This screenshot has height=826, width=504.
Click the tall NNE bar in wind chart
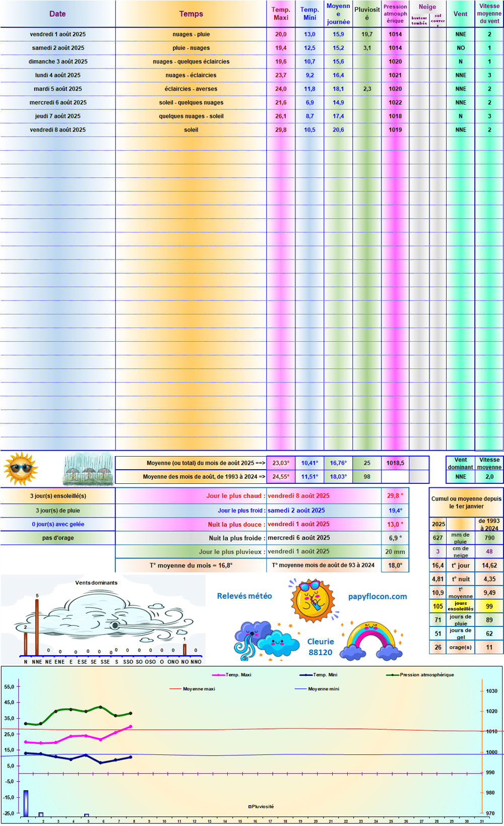[37, 627]
